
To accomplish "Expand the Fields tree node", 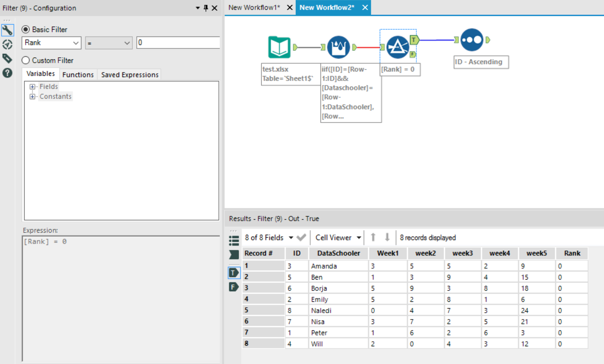I will pyautogui.click(x=33, y=86).
